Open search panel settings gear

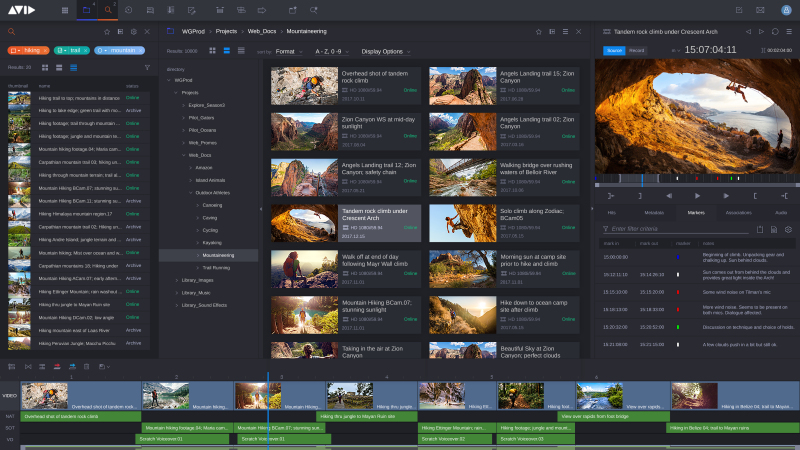pyautogui.click(x=133, y=31)
